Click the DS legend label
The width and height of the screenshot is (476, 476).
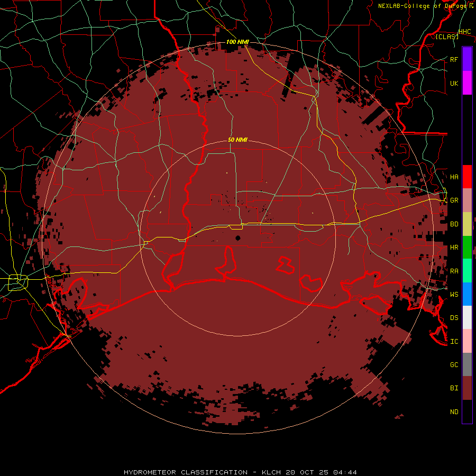click(454, 317)
